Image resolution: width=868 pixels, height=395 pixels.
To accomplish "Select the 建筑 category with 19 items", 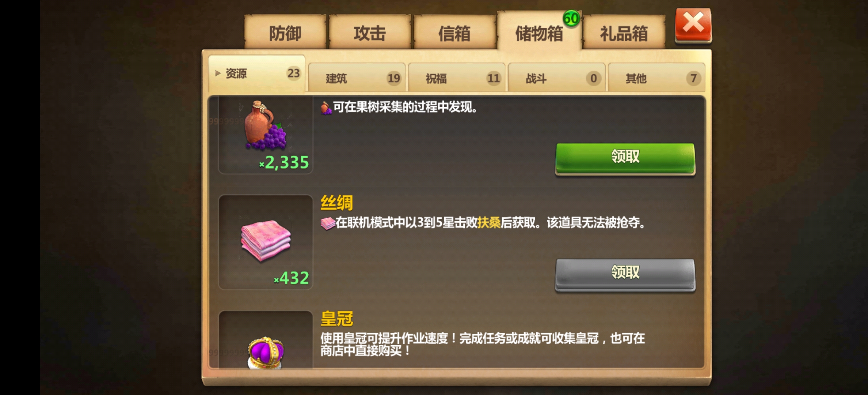I will [357, 78].
